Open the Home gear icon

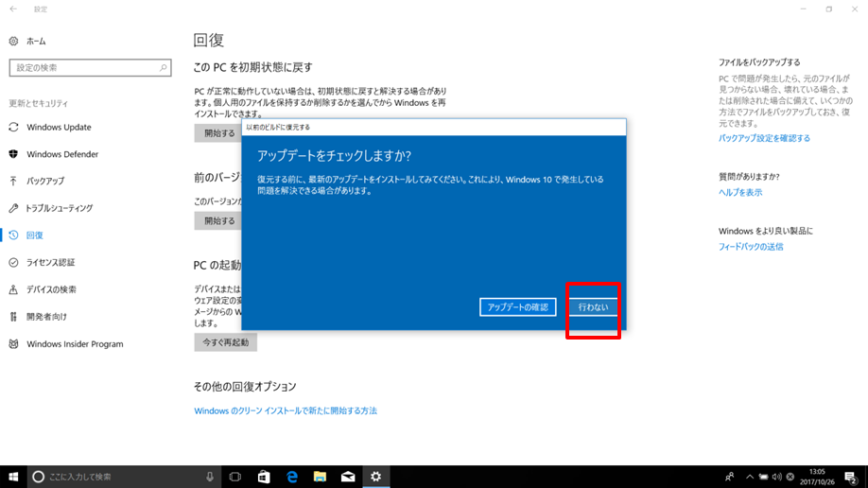point(13,41)
